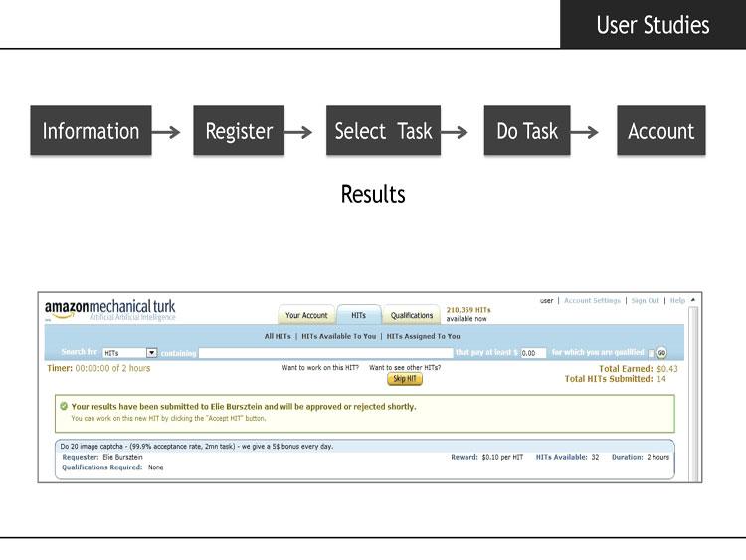Switch to the Your Account tab
This screenshot has height=560, width=746.
tap(306, 315)
